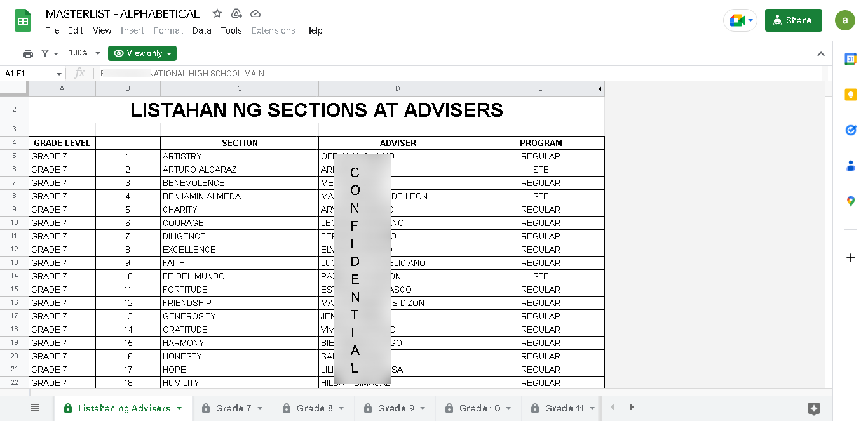Click the print icon in toolbar
The width and height of the screenshot is (868, 421).
coord(28,53)
